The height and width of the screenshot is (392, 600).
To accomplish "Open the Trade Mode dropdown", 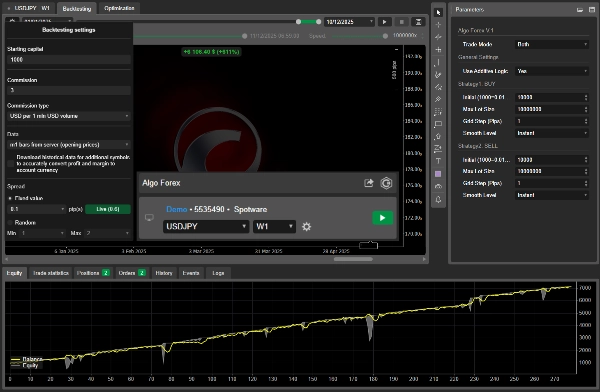I will 552,44.
